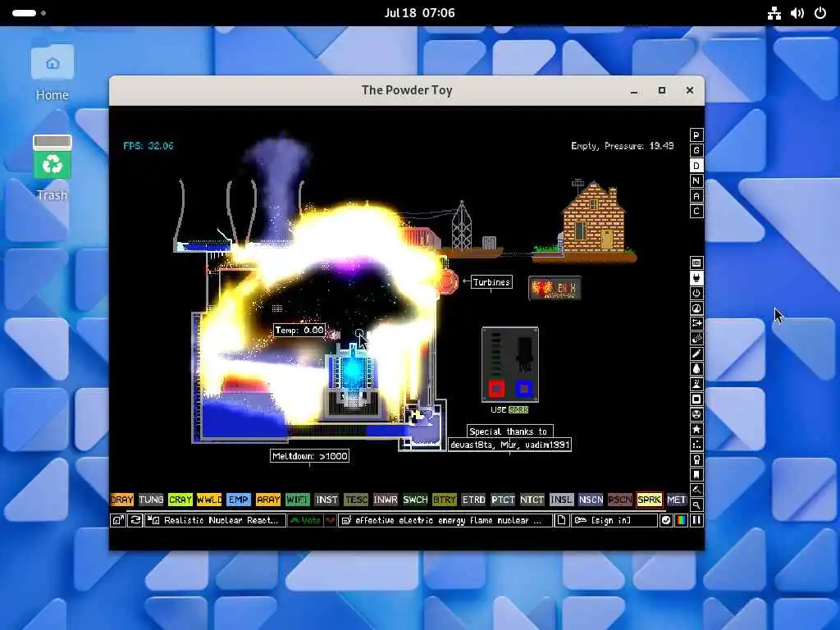The width and height of the screenshot is (840, 630).
Task: Select the NTCT element
Action: 532,500
